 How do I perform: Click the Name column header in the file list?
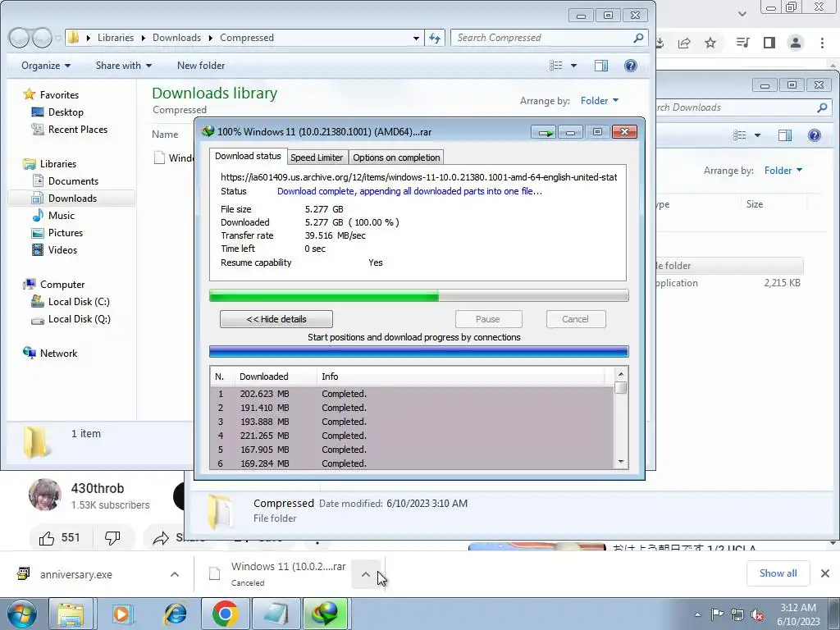click(x=165, y=135)
